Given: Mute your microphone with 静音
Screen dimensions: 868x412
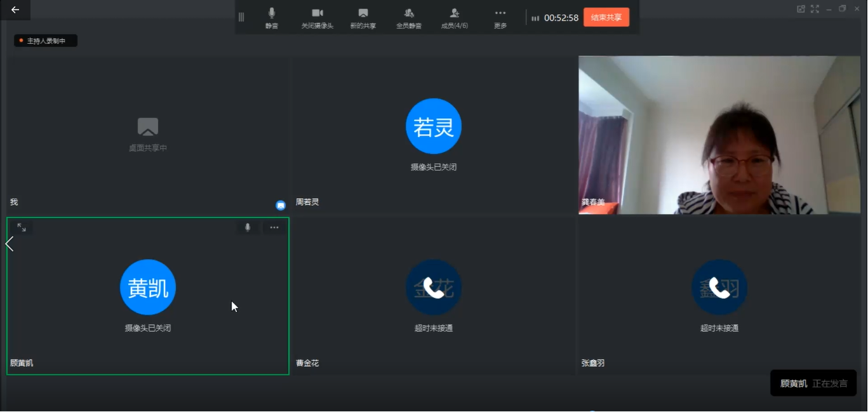Looking at the screenshot, I should (x=272, y=17).
